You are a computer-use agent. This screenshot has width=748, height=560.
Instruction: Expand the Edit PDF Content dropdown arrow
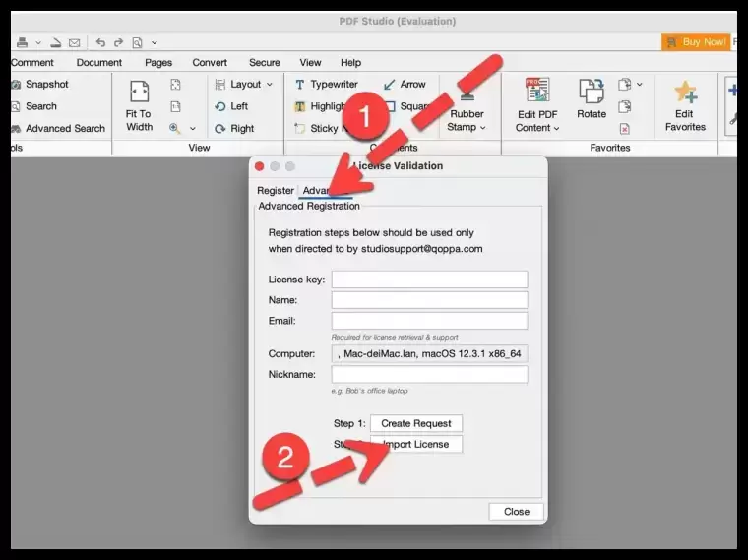[x=556, y=128]
